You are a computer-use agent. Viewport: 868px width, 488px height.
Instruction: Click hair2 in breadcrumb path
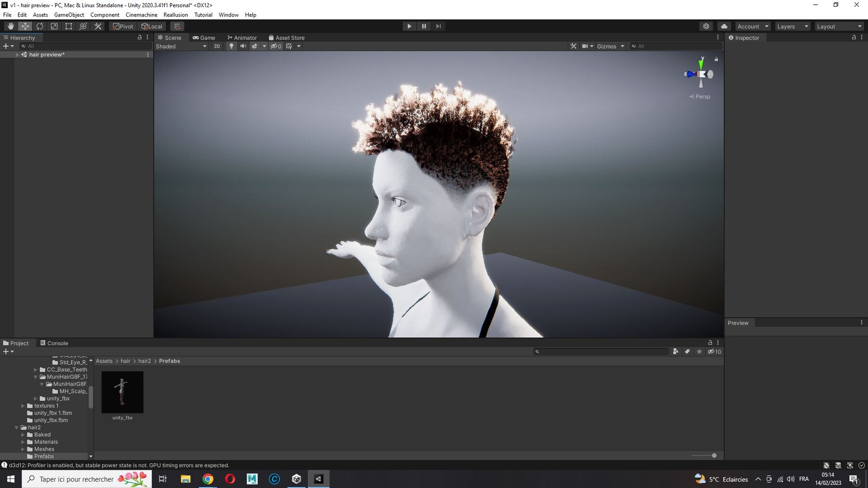(145, 361)
